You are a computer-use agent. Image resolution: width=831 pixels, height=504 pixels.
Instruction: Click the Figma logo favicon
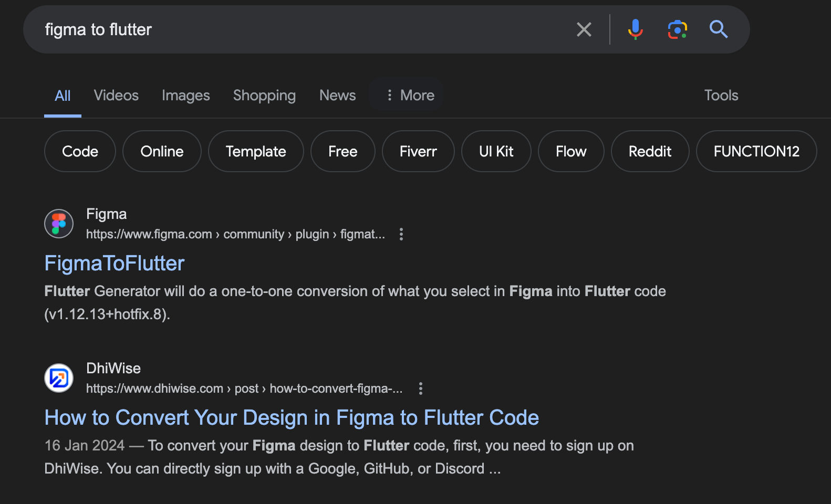pos(59,224)
